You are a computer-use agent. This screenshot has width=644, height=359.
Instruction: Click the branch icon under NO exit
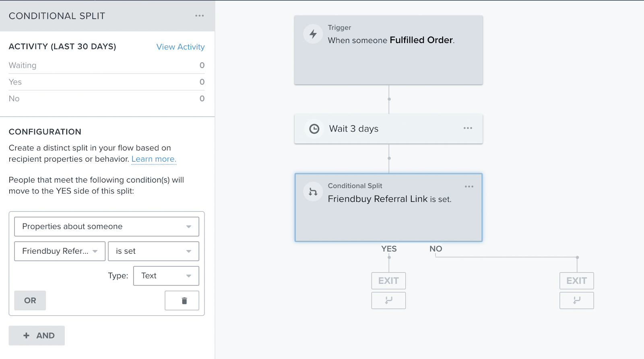click(576, 300)
